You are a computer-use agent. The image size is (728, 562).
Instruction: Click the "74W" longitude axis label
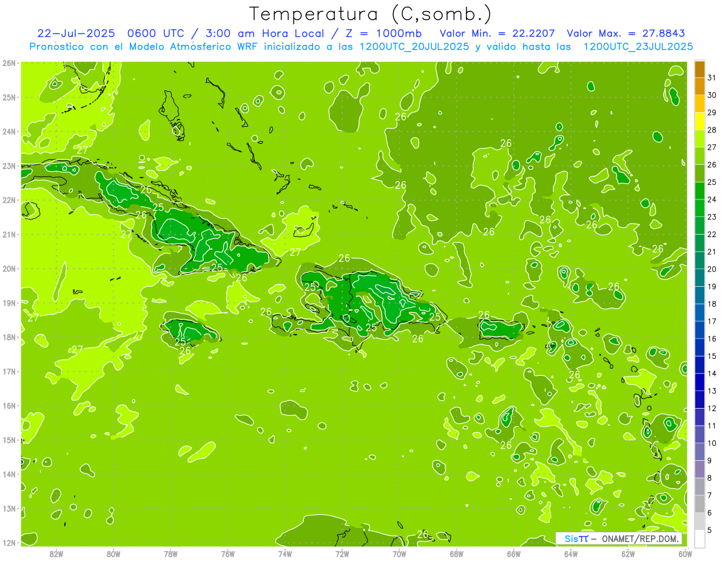(x=285, y=554)
